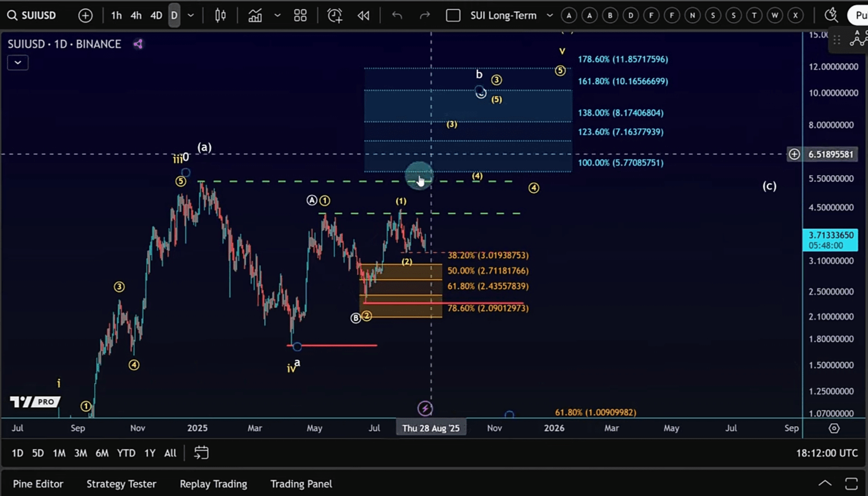Image resolution: width=868 pixels, height=496 pixels.
Task: Open the Pine Editor tab
Action: click(x=38, y=484)
